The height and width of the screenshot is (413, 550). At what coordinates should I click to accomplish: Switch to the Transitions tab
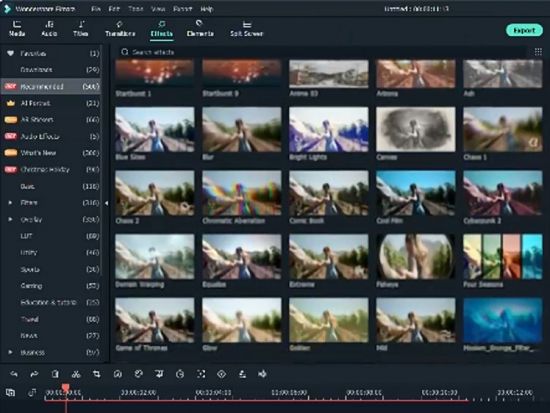coord(120,29)
